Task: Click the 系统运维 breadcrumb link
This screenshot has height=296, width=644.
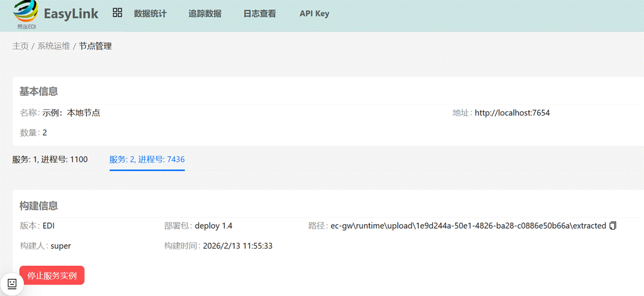Action: [x=54, y=46]
